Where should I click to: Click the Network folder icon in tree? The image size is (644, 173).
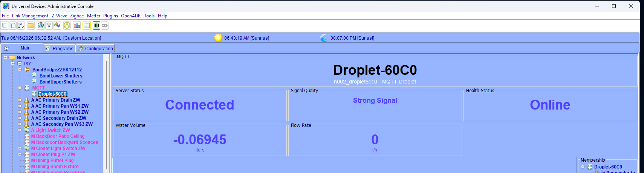point(12,58)
